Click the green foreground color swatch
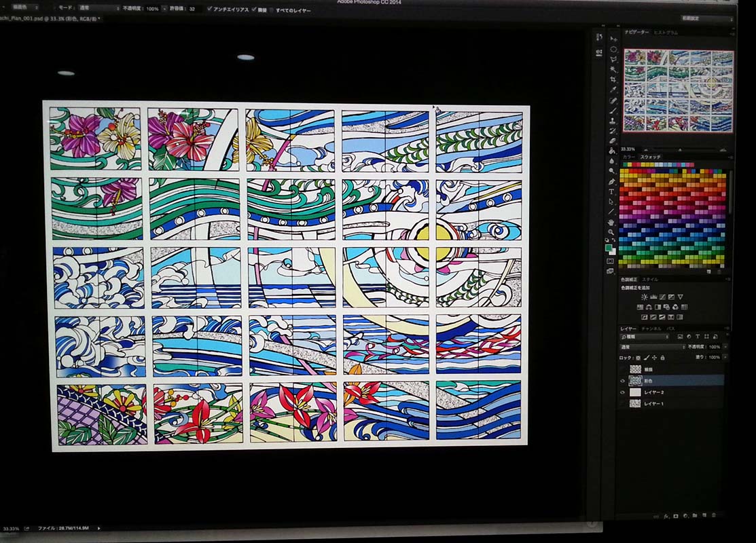 pos(609,248)
